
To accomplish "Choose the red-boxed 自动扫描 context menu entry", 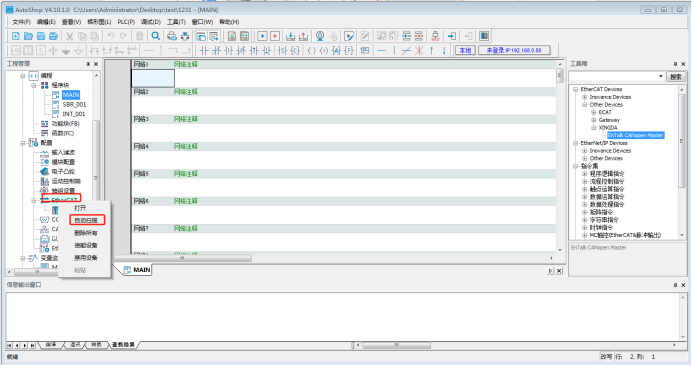I will [86, 220].
